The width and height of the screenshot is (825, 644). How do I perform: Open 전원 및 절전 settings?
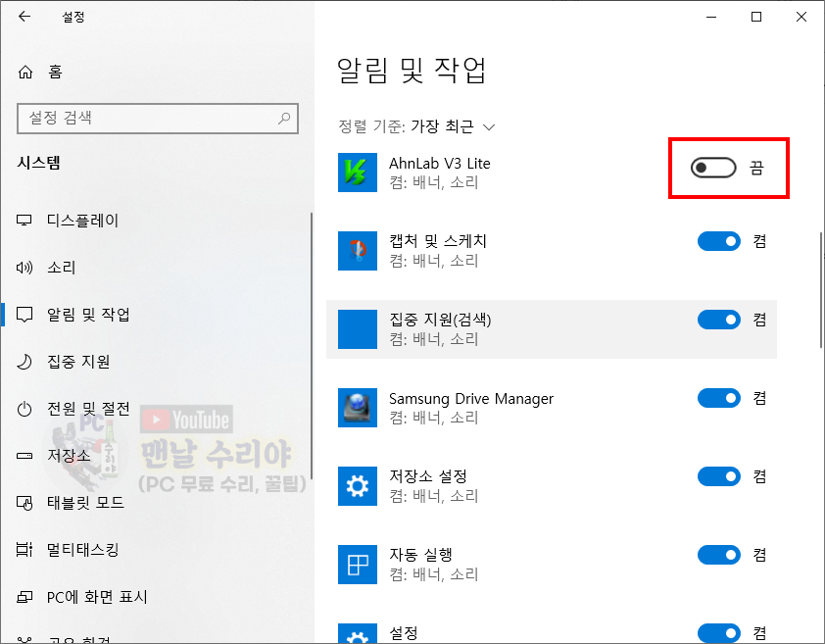pos(88,409)
